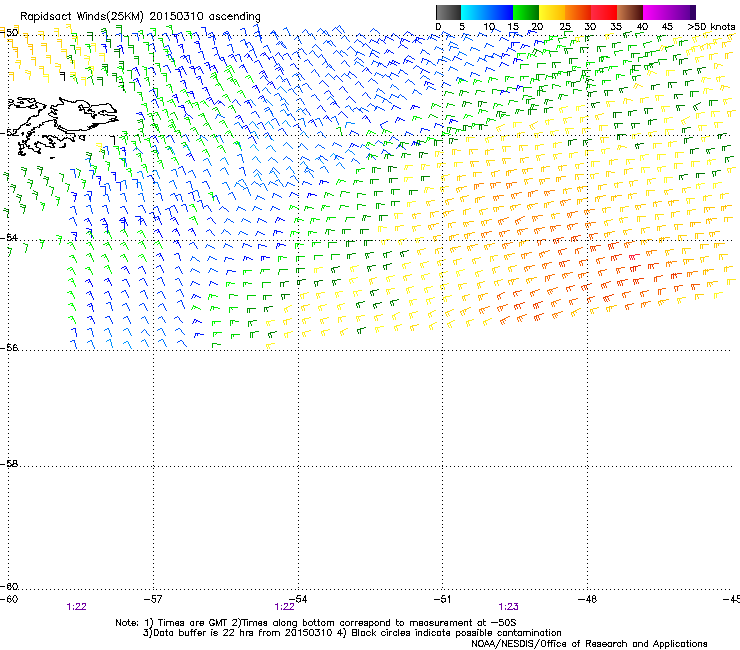
Task: Click the '-51' longitude axis label
Action: 442,599
